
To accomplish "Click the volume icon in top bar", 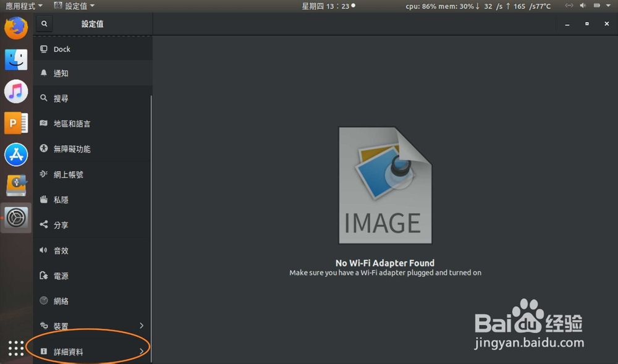I will [583, 6].
